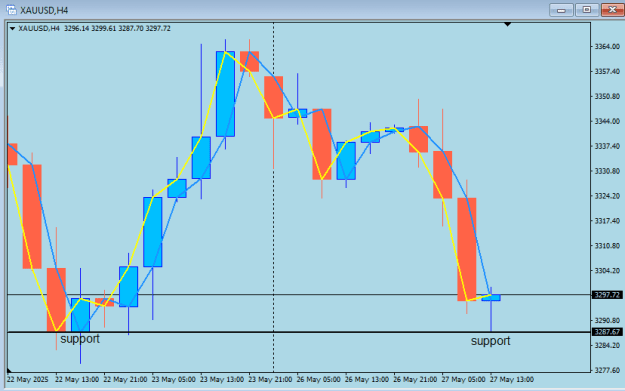The width and height of the screenshot is (625, 391).
Task: Click the scroll arrow at chart bottom-left corner
Action: pyautogui.click(x=9, y=370)
